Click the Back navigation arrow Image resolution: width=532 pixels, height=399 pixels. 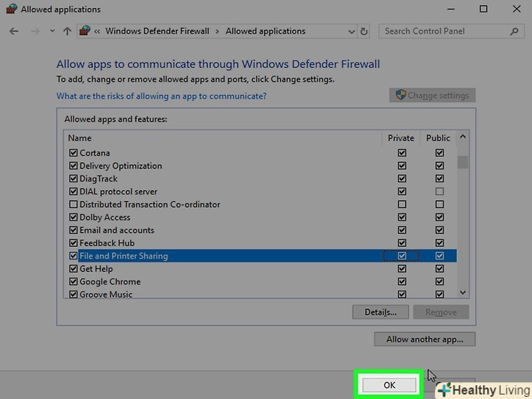(x=14, y=31)
